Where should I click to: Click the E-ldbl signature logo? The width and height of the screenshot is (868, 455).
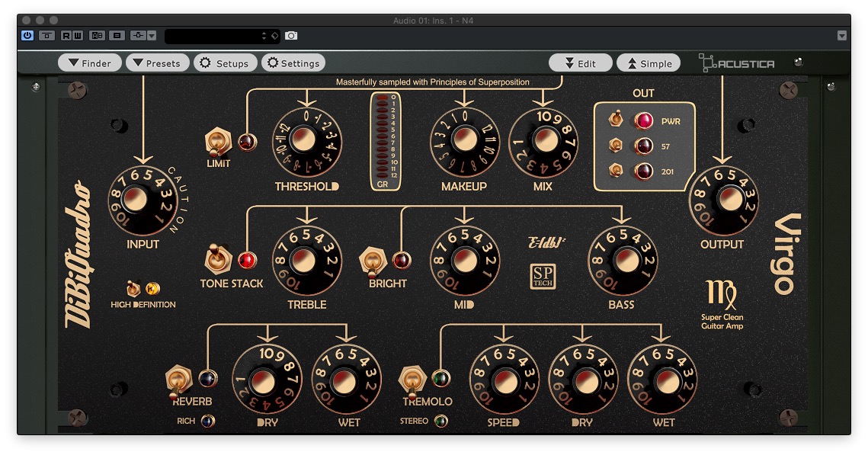coord(546,243)
